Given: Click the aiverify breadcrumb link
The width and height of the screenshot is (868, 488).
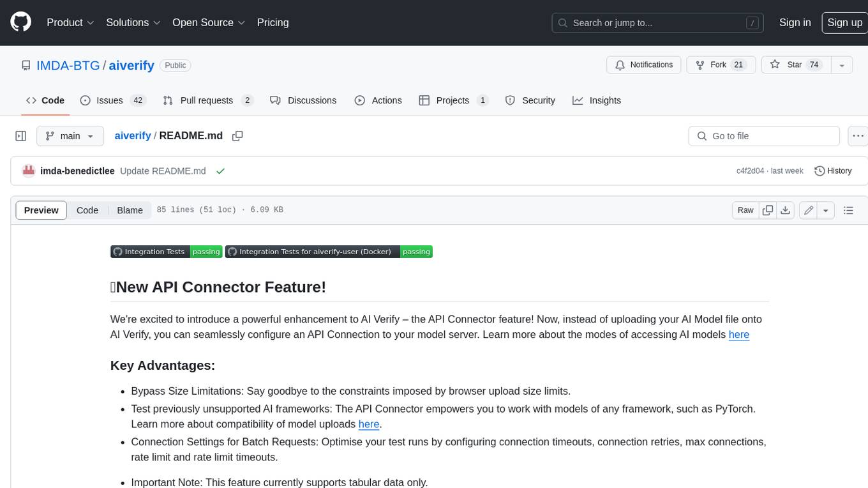Looking at the screenshot, I should [133, 136].
